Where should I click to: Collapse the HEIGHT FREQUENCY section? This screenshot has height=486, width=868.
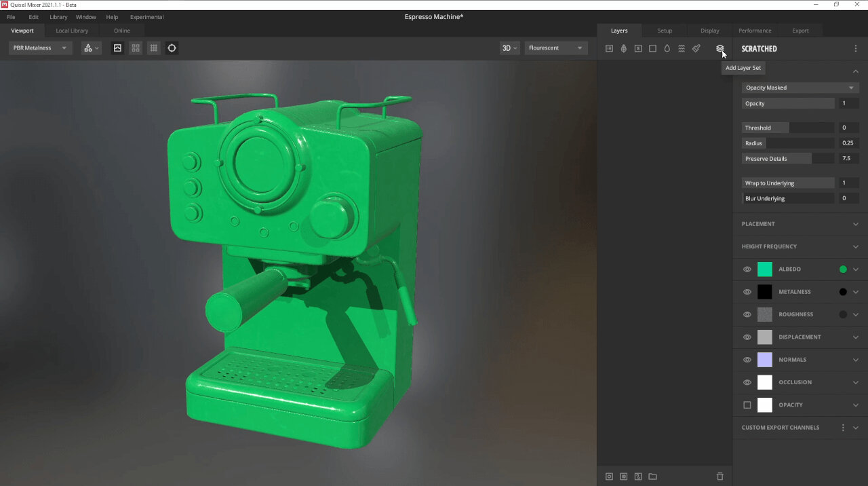[x=799, y=246]
